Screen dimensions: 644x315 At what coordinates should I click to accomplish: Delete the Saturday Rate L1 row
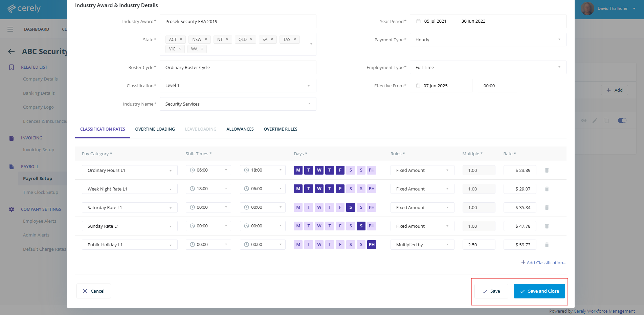coord(547,208)
